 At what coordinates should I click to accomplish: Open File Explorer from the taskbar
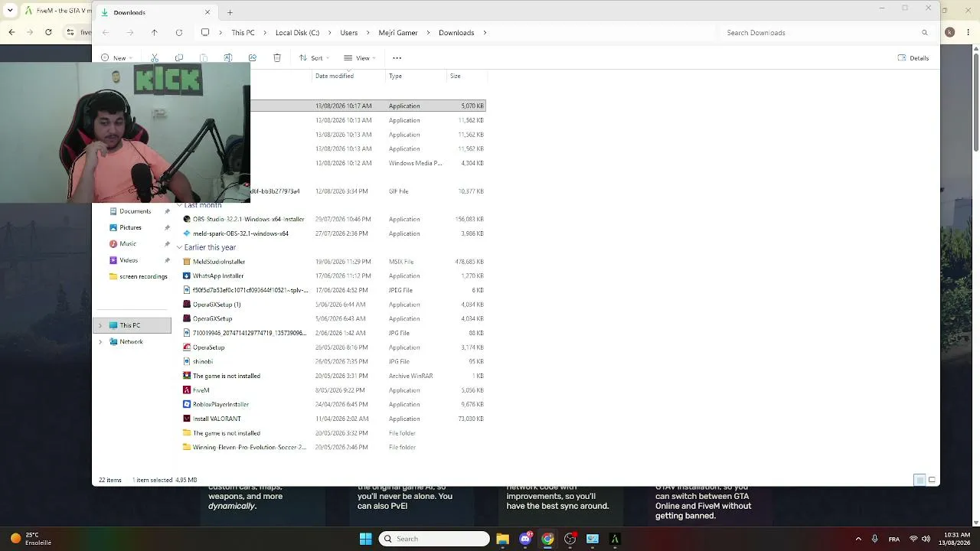[502, 539]
